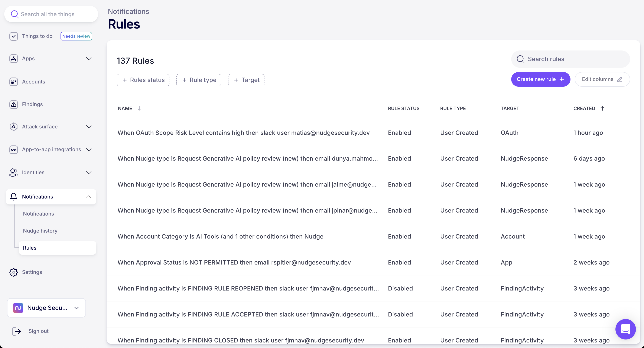Click Create new rule button
The image size is (644, 348).
tap(540, 79)
